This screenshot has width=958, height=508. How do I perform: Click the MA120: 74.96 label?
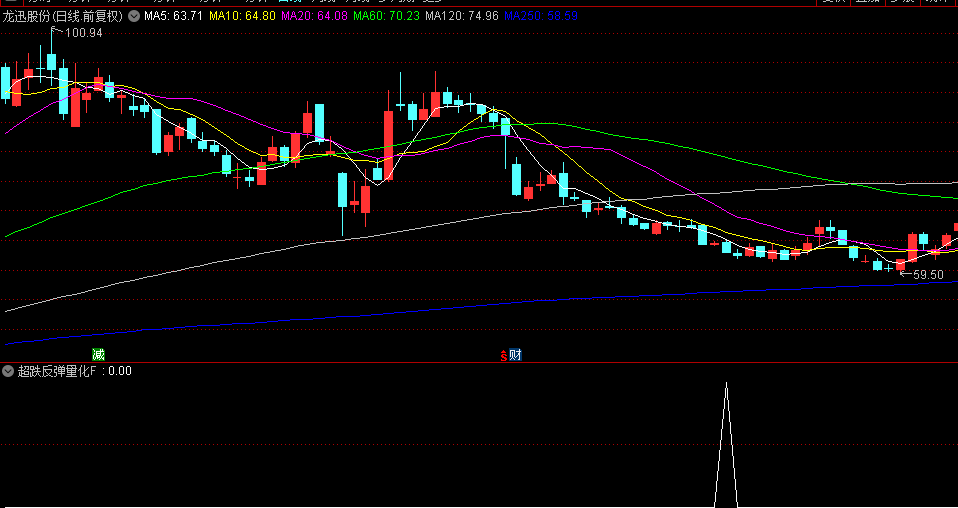[x=462, y=16]
